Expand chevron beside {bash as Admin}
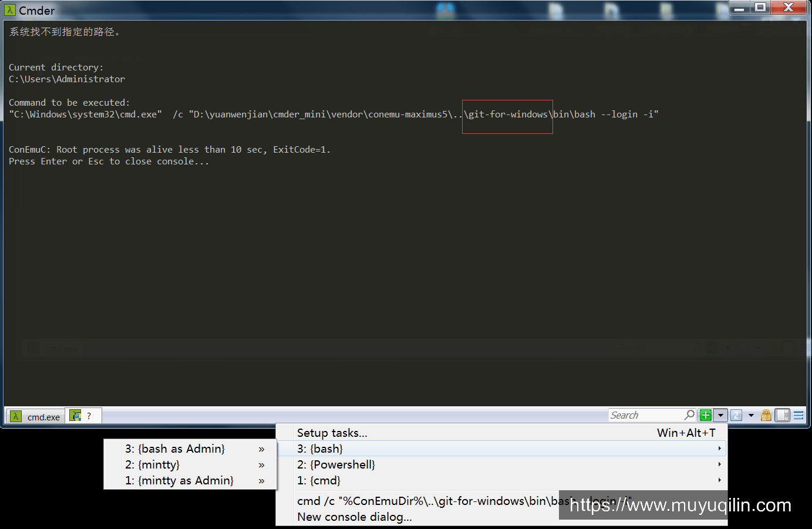Screen dimensions: 812x529 [x=261, y=449]
